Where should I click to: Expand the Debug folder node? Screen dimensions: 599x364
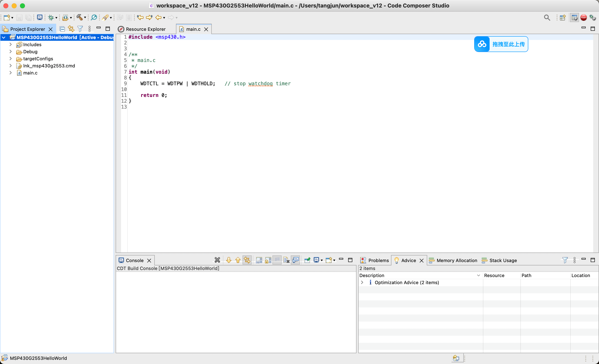click(x=10, y=52)
